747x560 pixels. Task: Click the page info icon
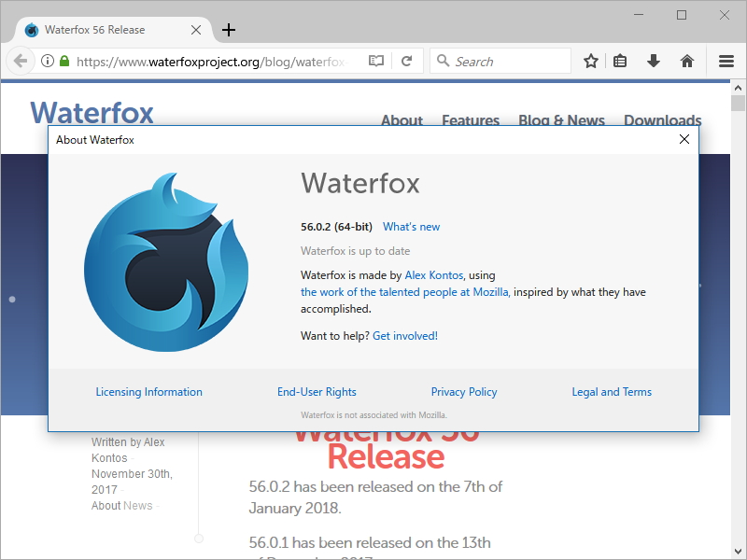(46, 60)
